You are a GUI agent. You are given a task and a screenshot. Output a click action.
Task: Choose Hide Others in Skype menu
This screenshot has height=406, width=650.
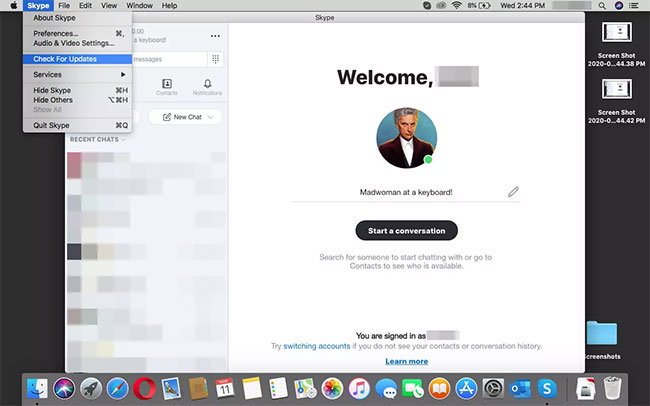tap(78, 100)
